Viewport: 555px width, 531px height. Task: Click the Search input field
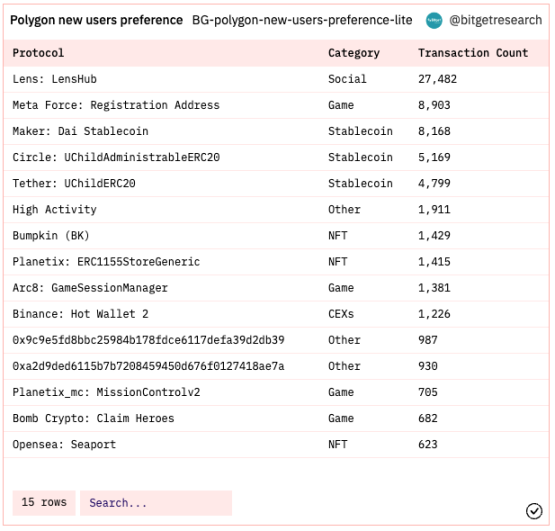coord(156,503)
